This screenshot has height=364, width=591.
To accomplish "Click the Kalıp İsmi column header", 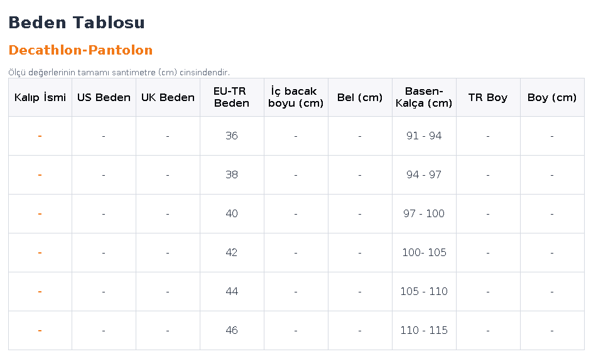I will 40,97.
